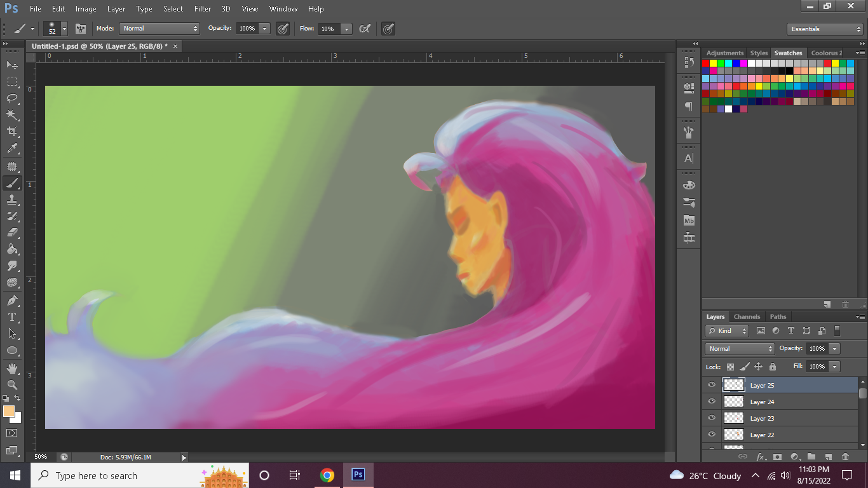The height and width of the screenshot is (488, 868).
Task: Switch to the Styles tab
Action: (759, 53)
